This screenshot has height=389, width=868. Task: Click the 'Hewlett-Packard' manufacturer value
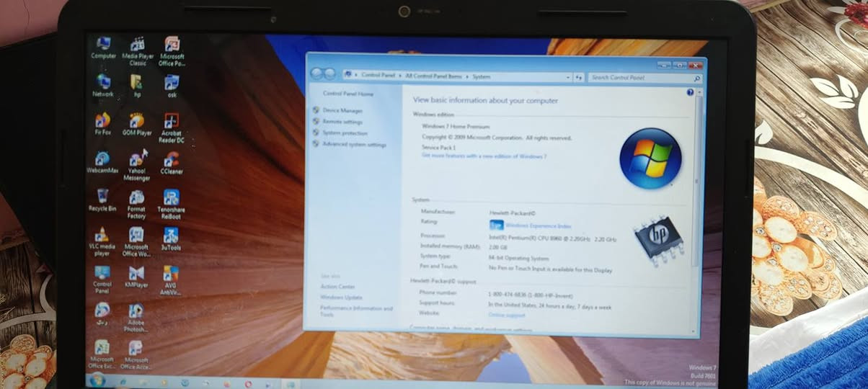513,213
